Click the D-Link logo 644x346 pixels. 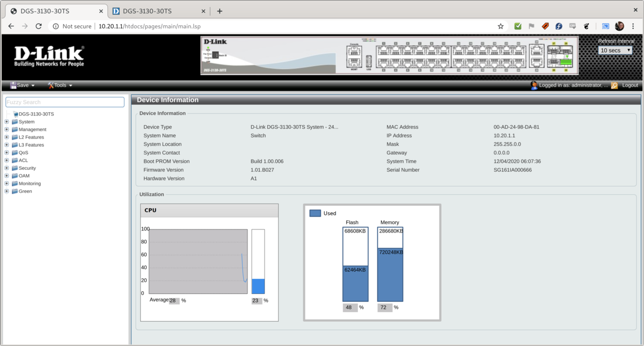49,56
